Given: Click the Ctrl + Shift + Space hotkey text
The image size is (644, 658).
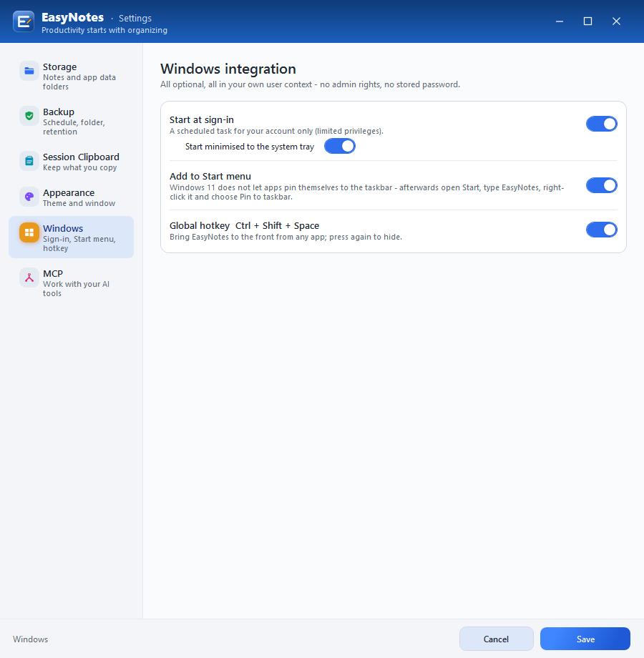Looking at the screenshot, I should [277, 226].
